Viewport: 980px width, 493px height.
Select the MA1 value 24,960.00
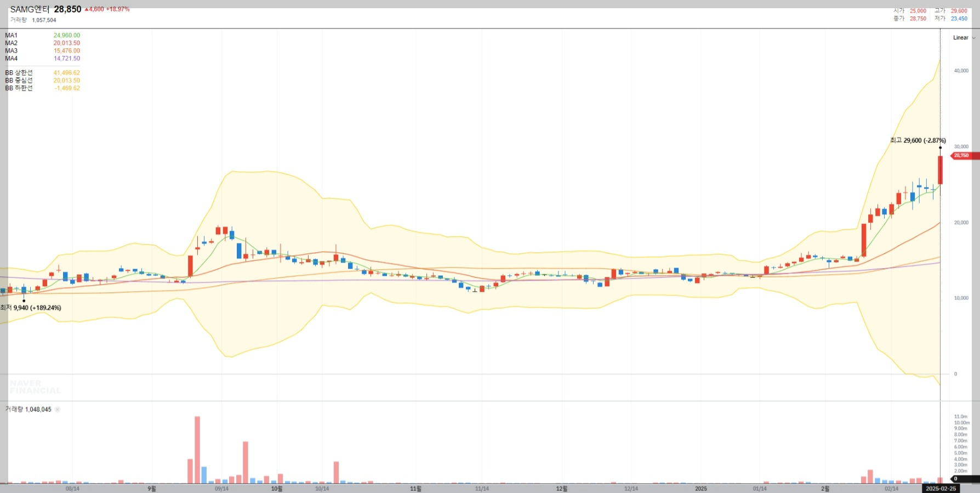pos(67,36)
